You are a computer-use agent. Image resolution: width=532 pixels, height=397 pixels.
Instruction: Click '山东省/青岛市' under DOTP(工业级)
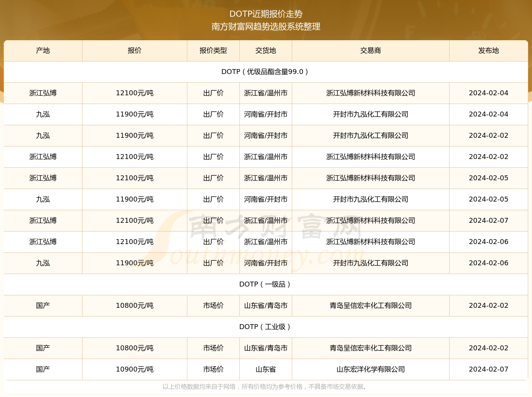[266, 348]
